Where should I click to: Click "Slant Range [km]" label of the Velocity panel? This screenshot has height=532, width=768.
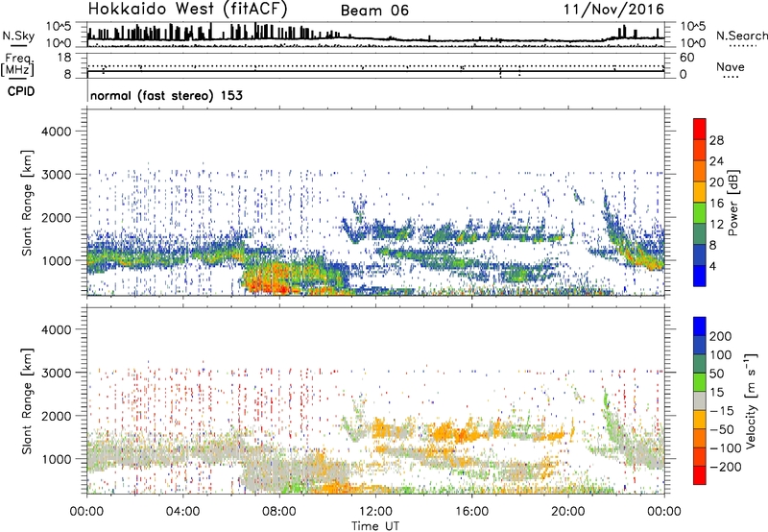click(27, 401)
